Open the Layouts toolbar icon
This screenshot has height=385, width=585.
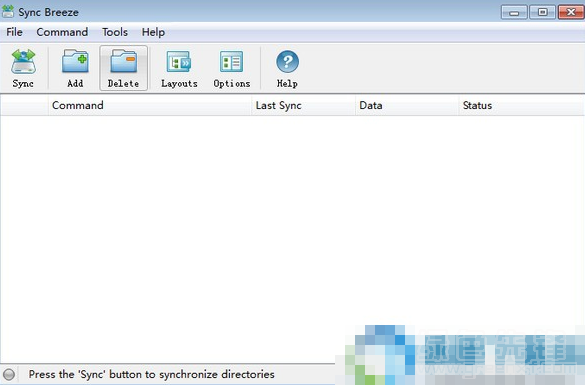179,68
